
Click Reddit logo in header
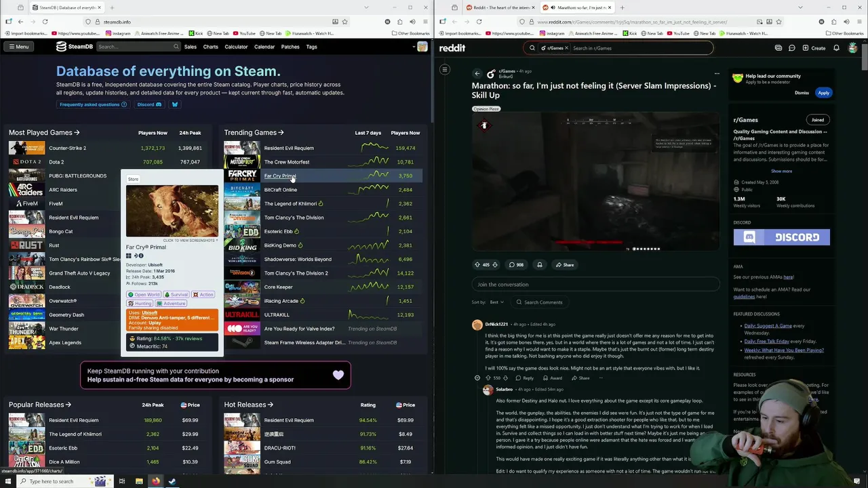(452, 48)
